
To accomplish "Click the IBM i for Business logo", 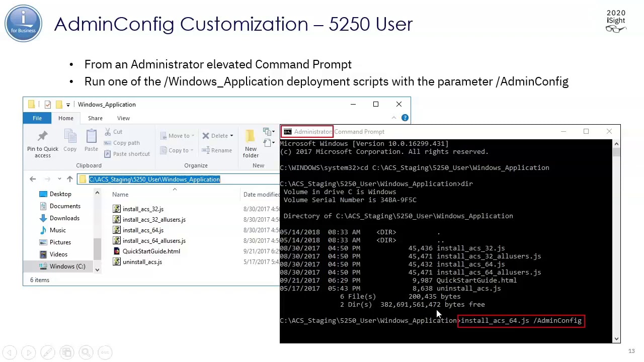I will pyautogui.click(x=24, y=24).
